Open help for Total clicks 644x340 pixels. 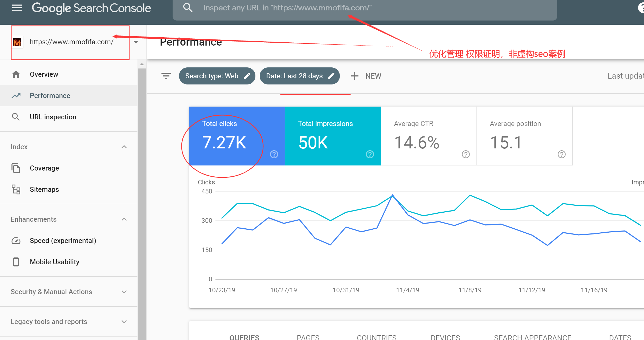pos(274,154)
